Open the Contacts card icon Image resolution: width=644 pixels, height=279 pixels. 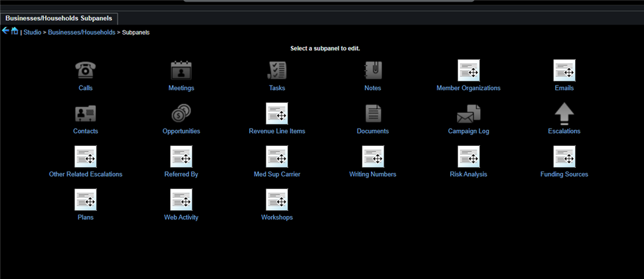tap(86, 114)
